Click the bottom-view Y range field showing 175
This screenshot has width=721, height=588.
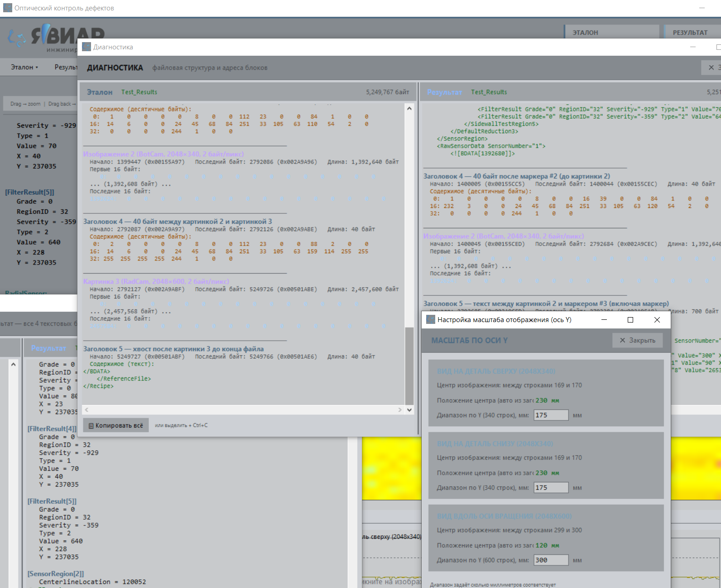click(551, 487)
